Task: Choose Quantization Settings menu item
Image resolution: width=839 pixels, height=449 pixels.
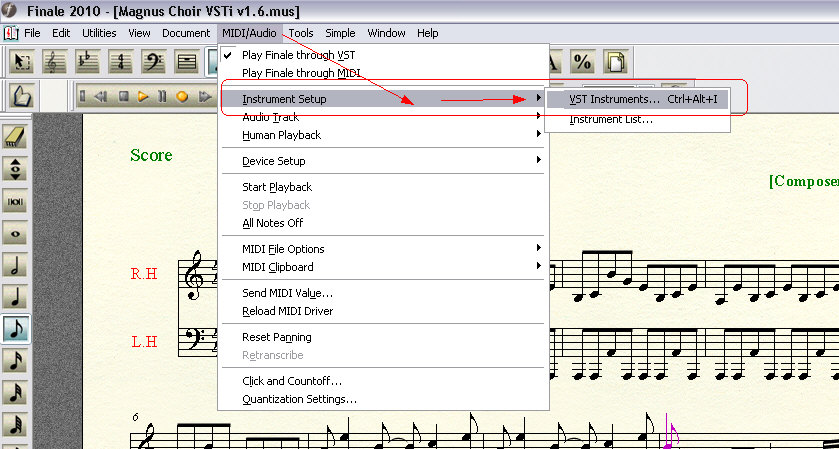Action: 383,399
